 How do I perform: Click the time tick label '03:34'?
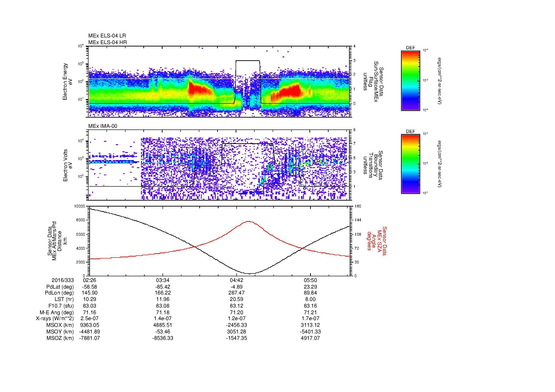tap(163, 280)
